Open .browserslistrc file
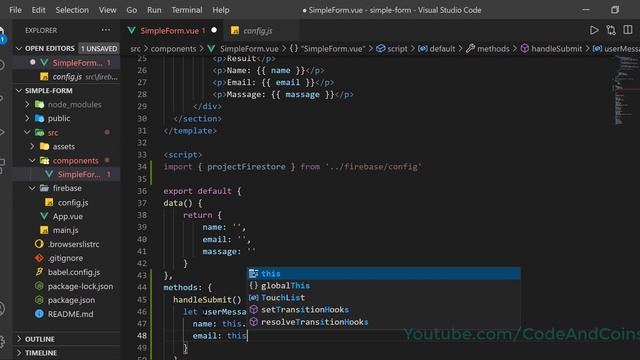 tap(67, 244)
